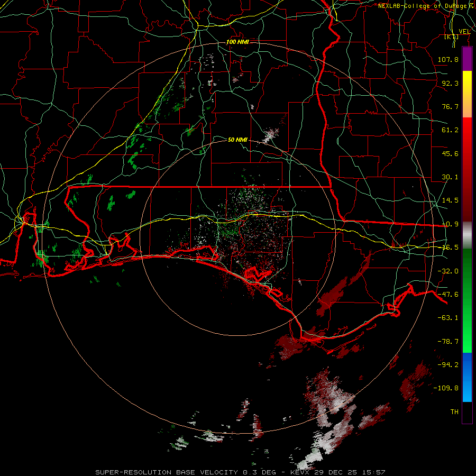Pick the black TH segment of color bar
The height and width of the screenshot is (476, 476).
pos(467,412)
